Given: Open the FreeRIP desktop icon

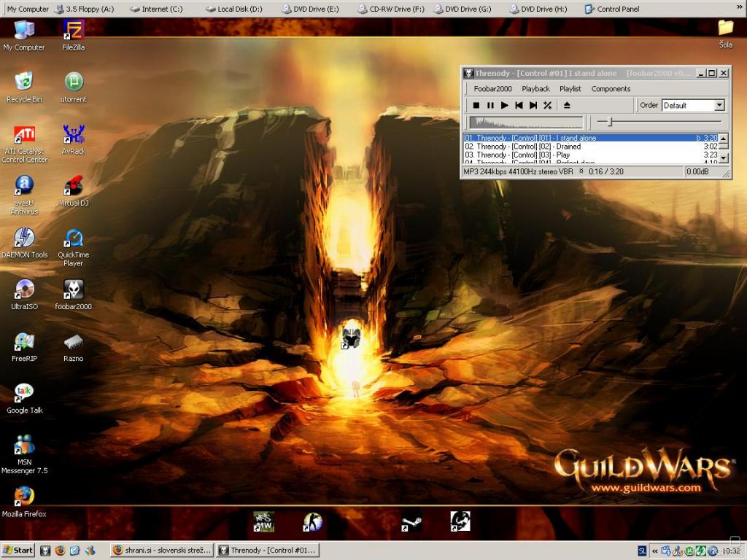Looking at the screenshot, I should pos(24,346).
